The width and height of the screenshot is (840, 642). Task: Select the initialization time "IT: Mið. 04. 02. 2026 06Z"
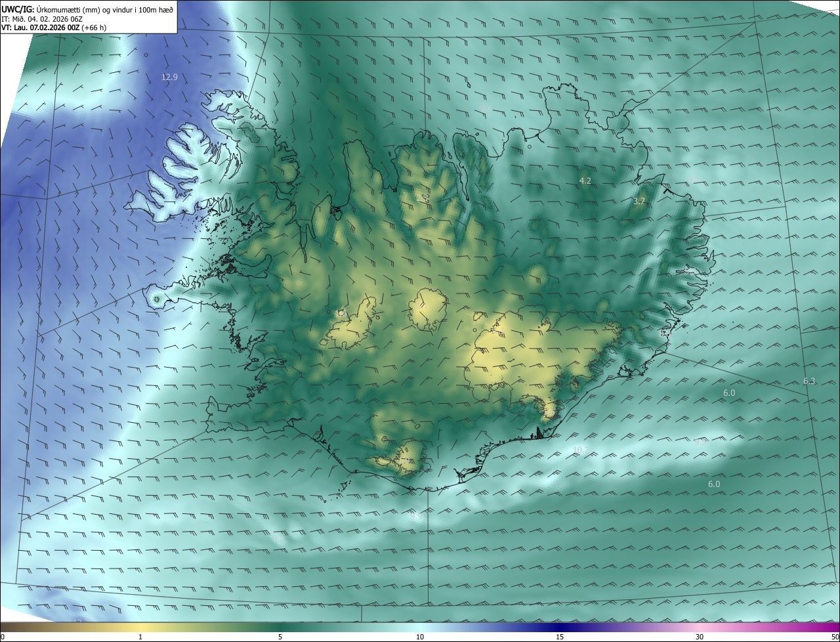41,18
